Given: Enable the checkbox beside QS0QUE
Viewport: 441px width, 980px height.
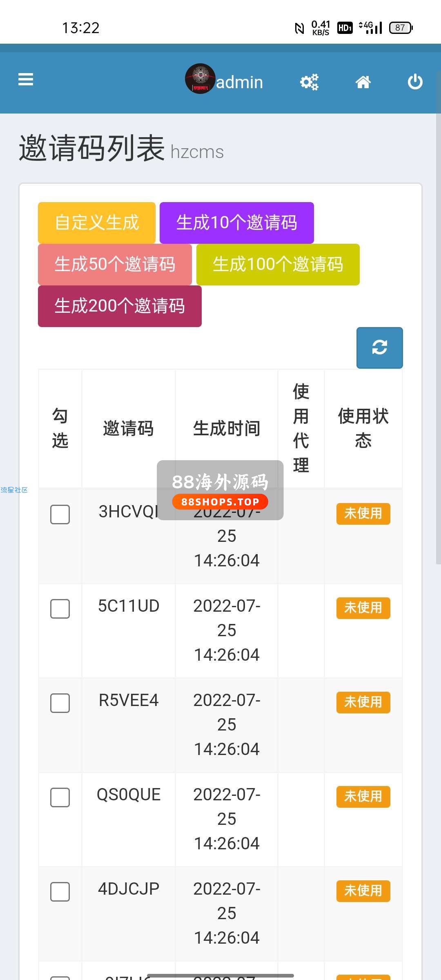Looking at the screenshot, I should point(60,797).
